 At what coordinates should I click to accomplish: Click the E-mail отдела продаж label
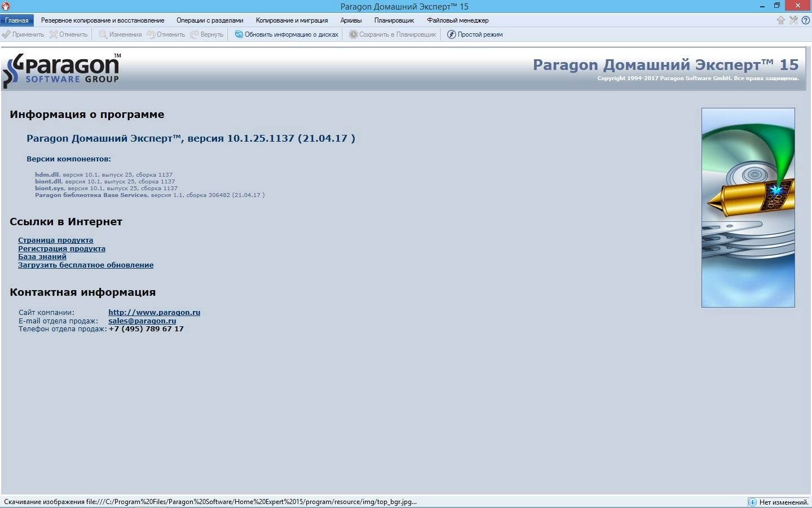pos(58,321)
